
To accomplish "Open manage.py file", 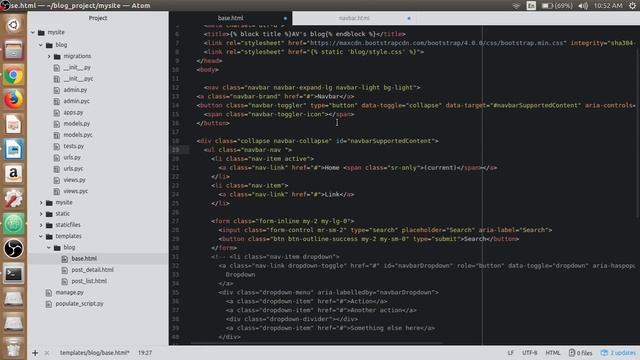I will click(x=69, y=293).
